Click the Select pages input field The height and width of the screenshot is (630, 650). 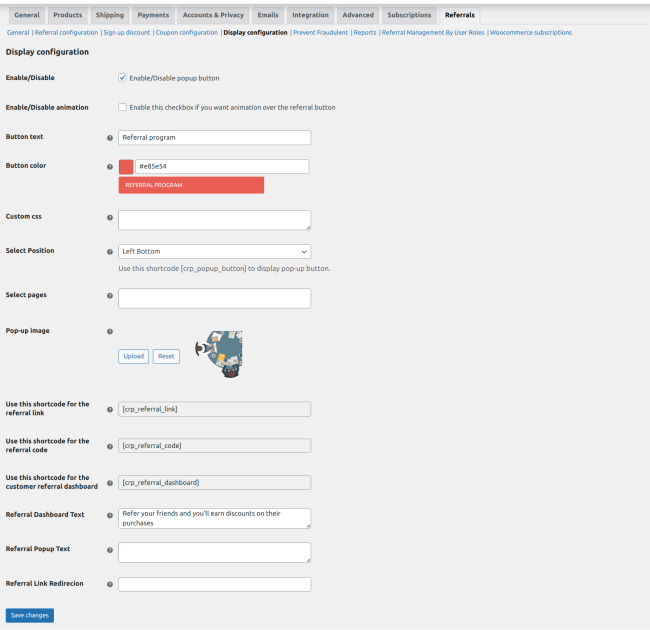coord(214,298)
